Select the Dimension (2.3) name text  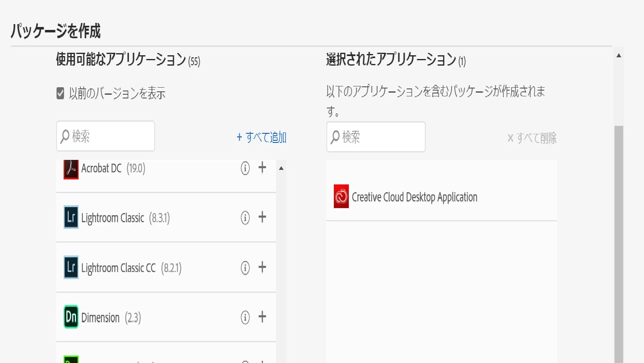click(x=111, y=318)
